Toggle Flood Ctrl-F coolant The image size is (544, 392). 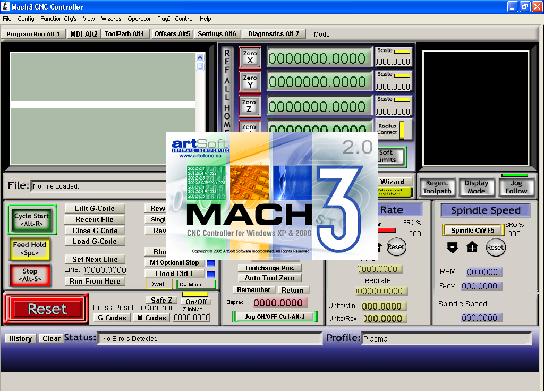174,274
